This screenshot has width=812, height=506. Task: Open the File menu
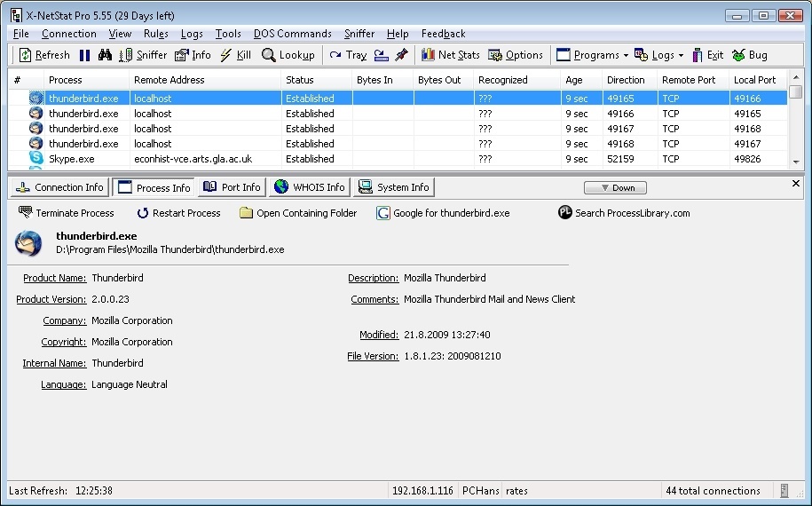tap(20, 34)
